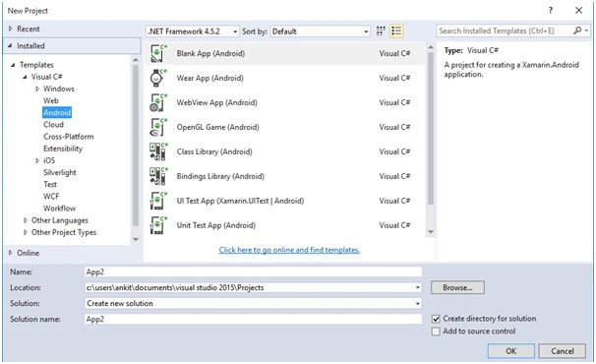This screenshot has height=364, width=596.
Task: Select the UI Test App template icon
Action: click(158, 201)
